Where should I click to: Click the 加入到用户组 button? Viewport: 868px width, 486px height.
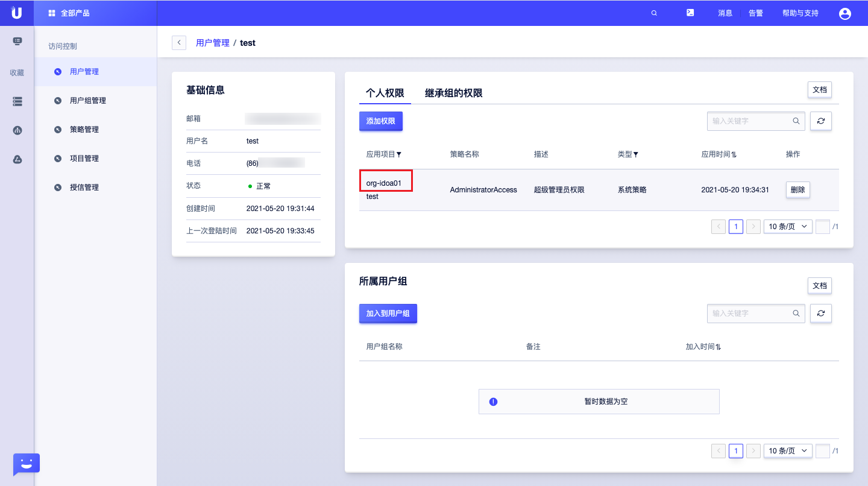[x=388, y=314]
